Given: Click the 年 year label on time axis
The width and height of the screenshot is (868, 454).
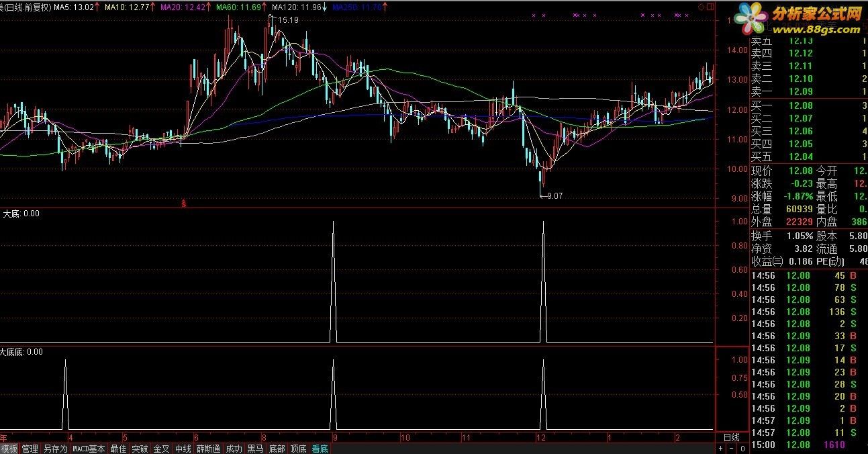Looking at the screenshot, I should point(4,437).
